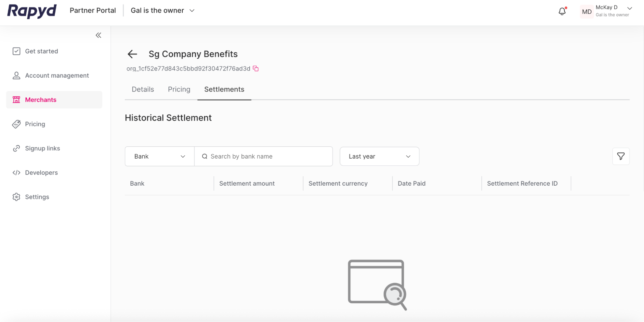Expand the 'Gal is the owner' account switcher
This screenshot has height=322, width=644.
coord(192,10)
